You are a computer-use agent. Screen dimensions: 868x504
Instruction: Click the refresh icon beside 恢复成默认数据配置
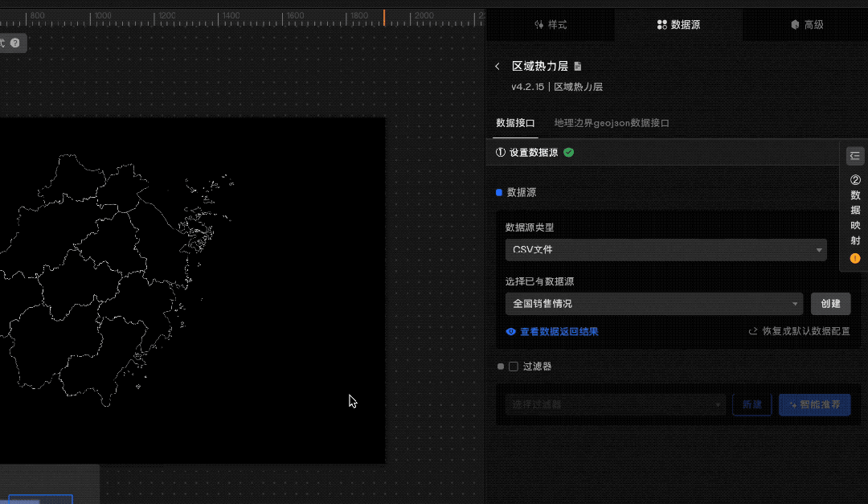[x=752, y=331]
